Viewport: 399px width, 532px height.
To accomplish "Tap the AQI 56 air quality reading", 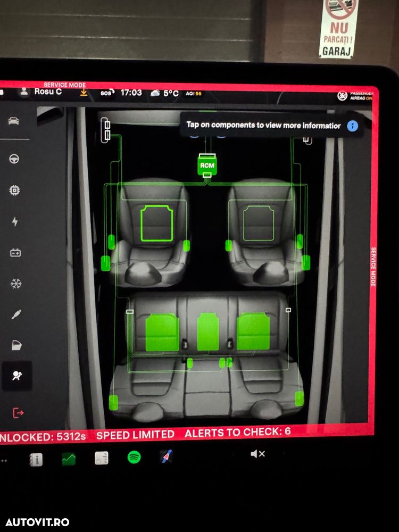I will click(x=194, y=93).
